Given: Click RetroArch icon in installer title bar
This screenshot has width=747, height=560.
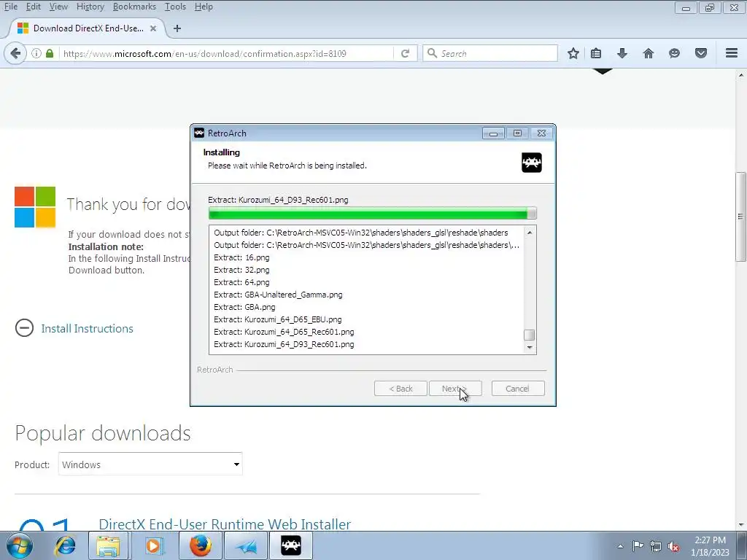Looking at the screenshot, I should pos(199,133).
